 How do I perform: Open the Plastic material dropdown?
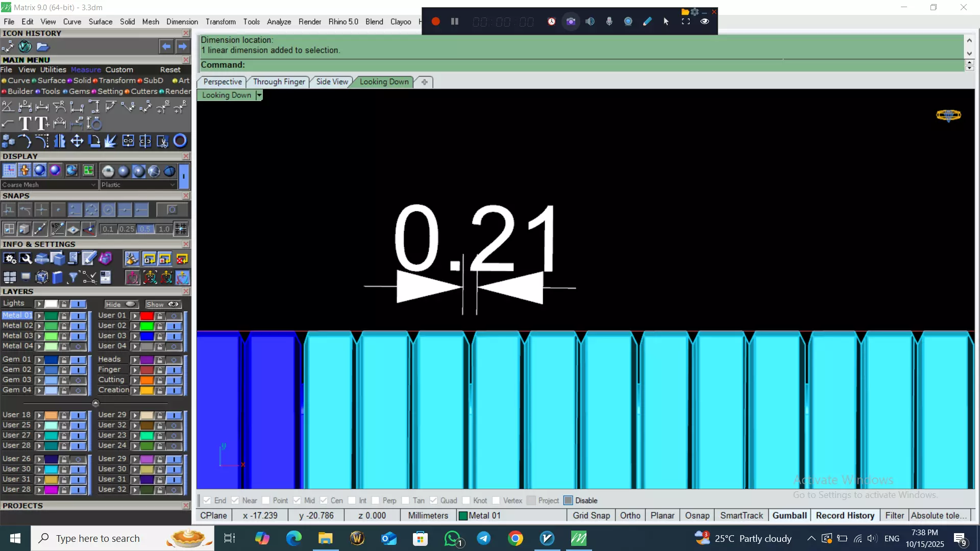point(138,185)
